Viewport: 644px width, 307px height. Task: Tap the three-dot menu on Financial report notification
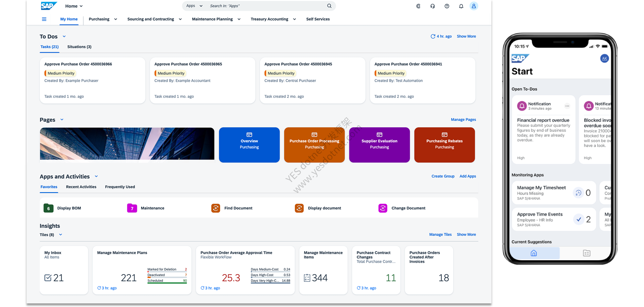tap(567, 106)
